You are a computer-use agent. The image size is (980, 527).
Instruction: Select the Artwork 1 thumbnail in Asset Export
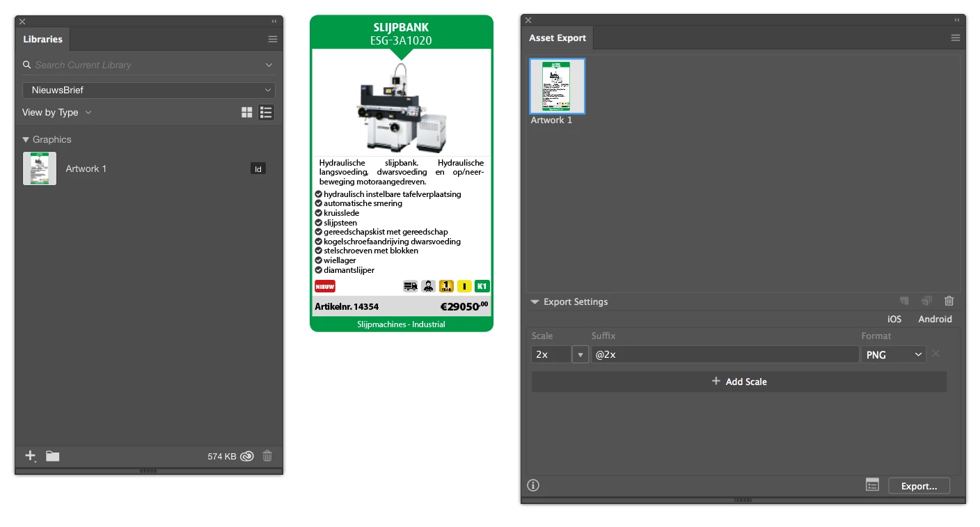(x=558, y=86)
